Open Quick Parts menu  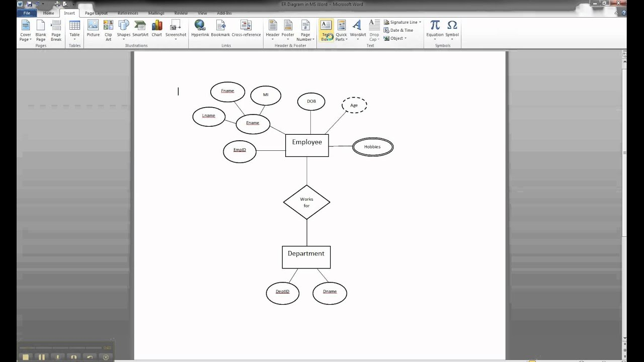click(x=342, y=31)
